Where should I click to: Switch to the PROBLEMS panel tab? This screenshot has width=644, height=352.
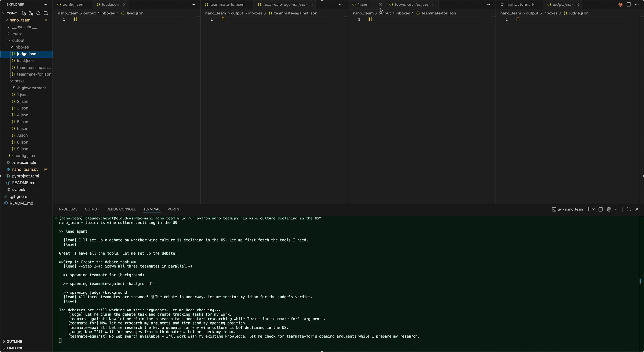68,209
